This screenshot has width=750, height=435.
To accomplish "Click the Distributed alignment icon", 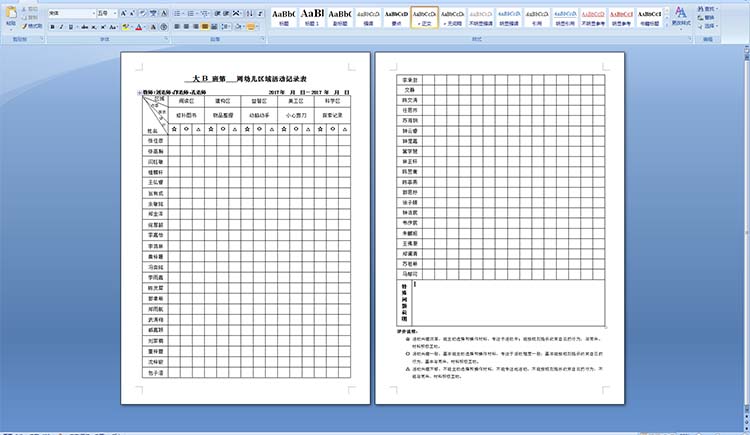I will (x=213, y=27).
